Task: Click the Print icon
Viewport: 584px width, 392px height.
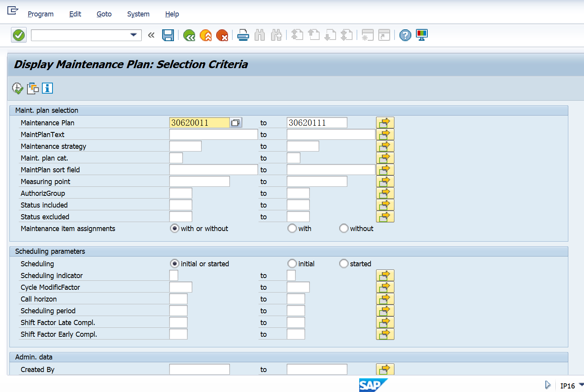Action: [243, 35]
